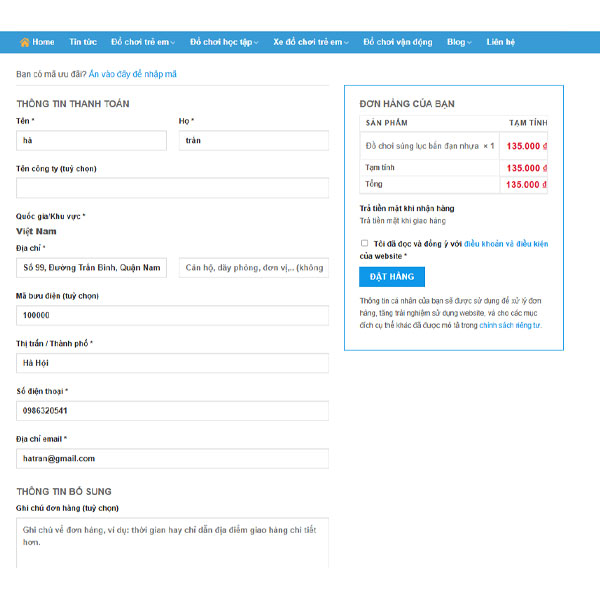Image resolution: width=600 pixels, height=600 pixels.
Task: Expand the Đồ chơi học tập dropdown
Action: click(x=224, y=42)
